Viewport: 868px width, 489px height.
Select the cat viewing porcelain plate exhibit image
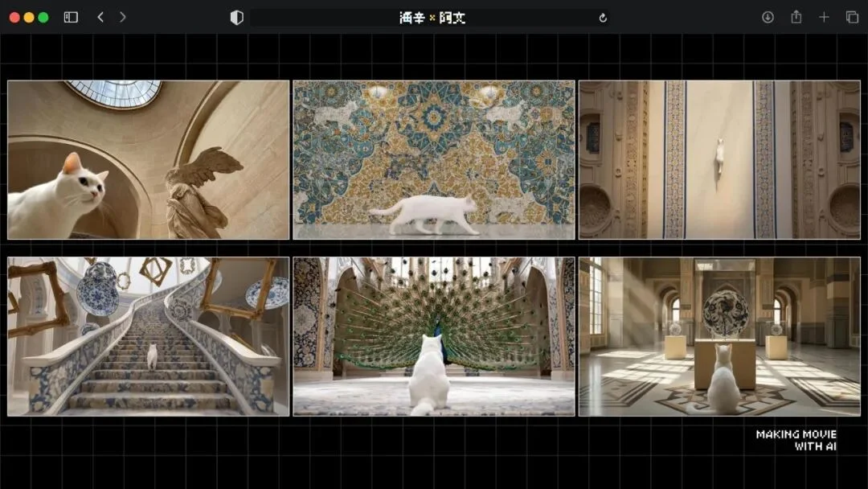pos(719,336)
